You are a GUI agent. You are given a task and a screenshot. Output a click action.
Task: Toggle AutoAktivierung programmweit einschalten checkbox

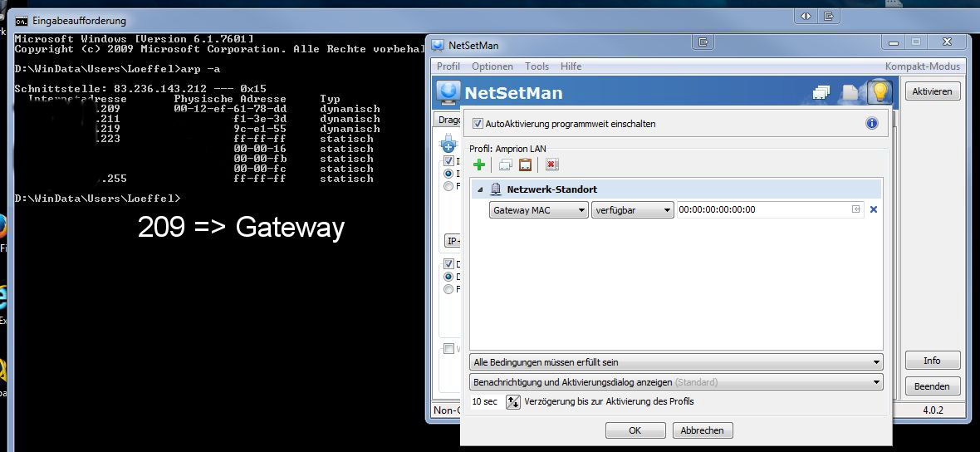[478, 124]
